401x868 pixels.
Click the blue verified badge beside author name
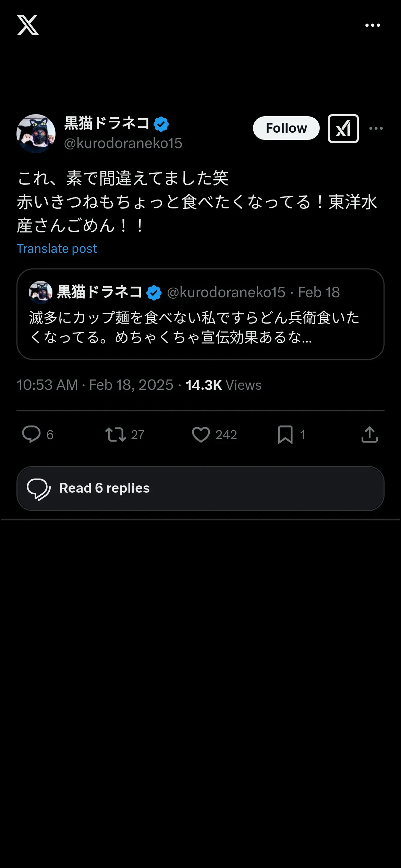(161, 124)
